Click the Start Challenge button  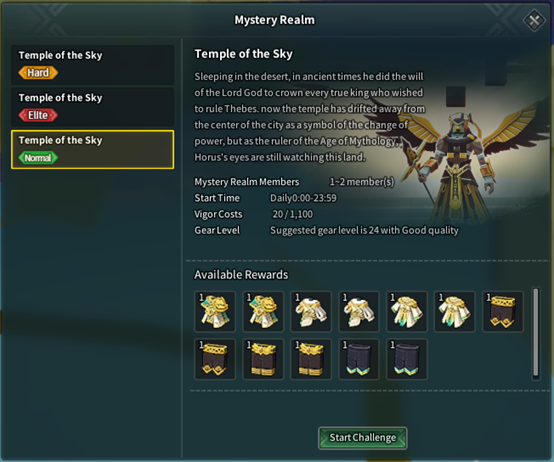pyautogui.click(x=363, y=438)
